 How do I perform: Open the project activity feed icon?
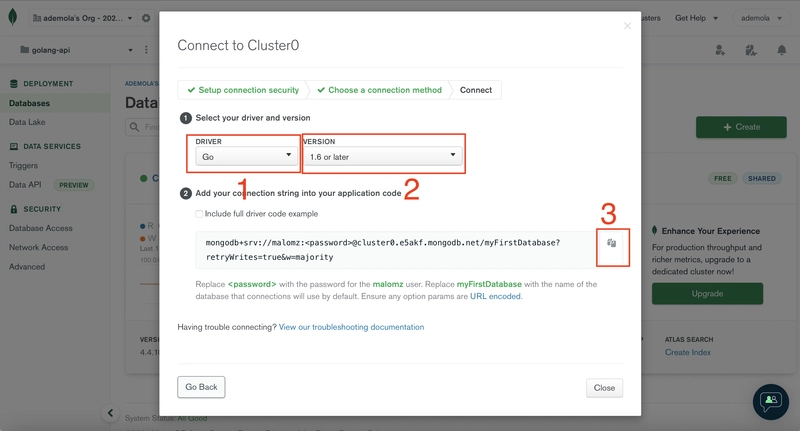tap(751, 50)
